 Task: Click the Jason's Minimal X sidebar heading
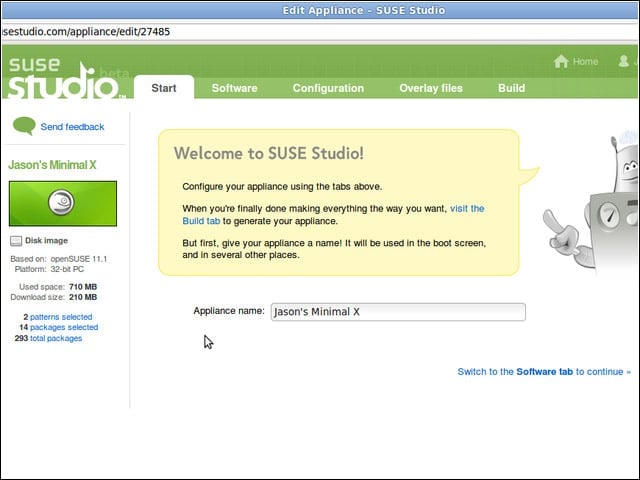(x=52, y=165)
